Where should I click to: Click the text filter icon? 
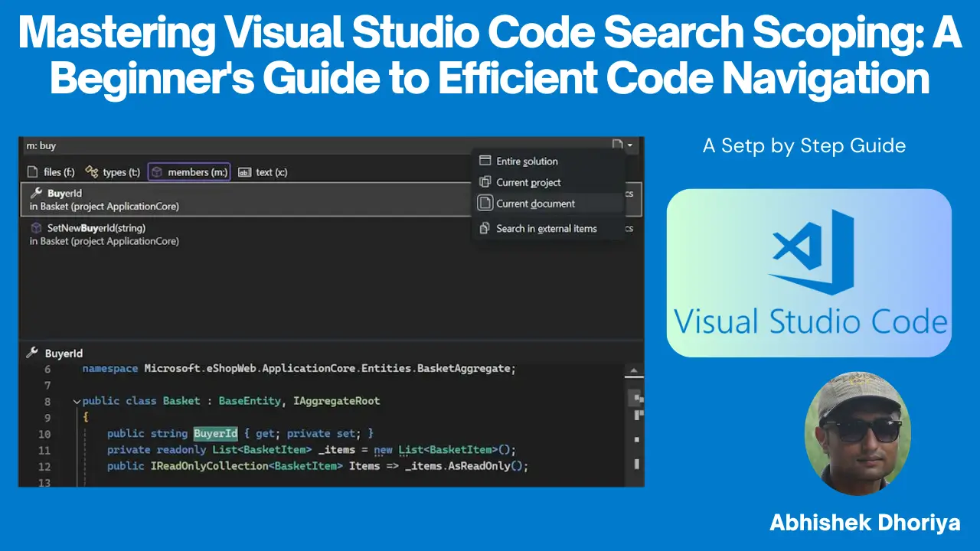pos(245,172)
